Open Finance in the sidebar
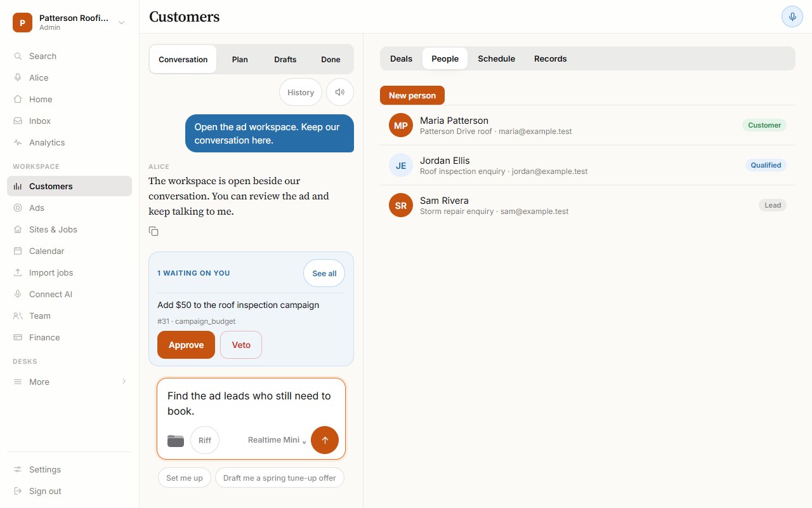The height and width of the screenshot is (508, 812). pyautogui.click(x=69, y=337)
